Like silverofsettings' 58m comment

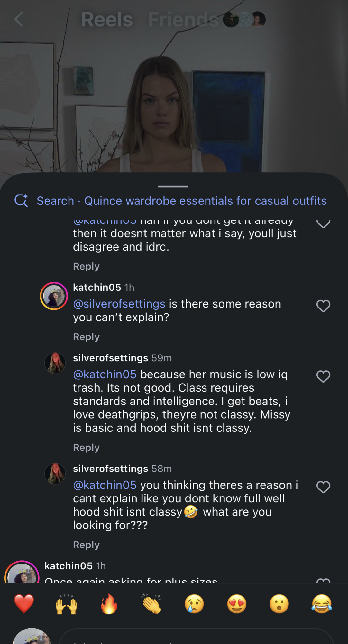(x=323, y=487)
